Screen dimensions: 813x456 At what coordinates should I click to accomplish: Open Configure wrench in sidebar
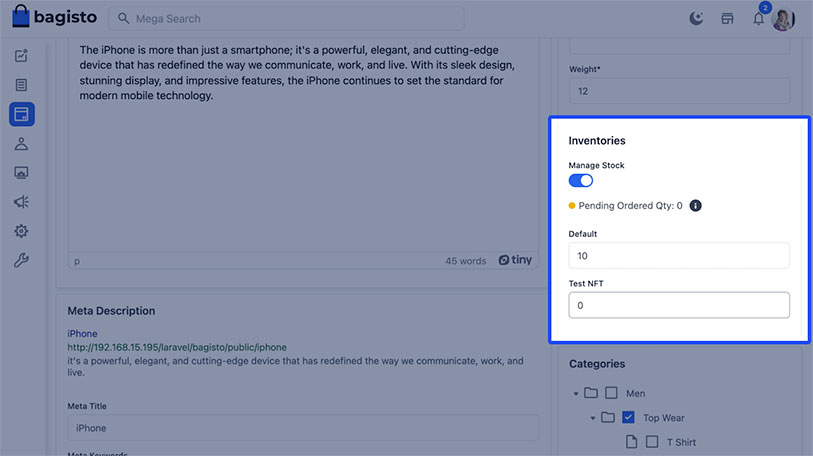coord(21,260)
